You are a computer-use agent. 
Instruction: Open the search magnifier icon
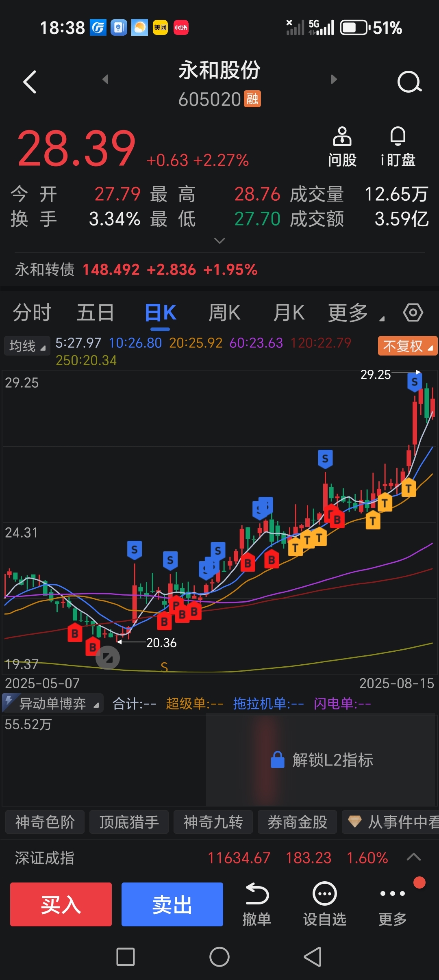[409, 82]
